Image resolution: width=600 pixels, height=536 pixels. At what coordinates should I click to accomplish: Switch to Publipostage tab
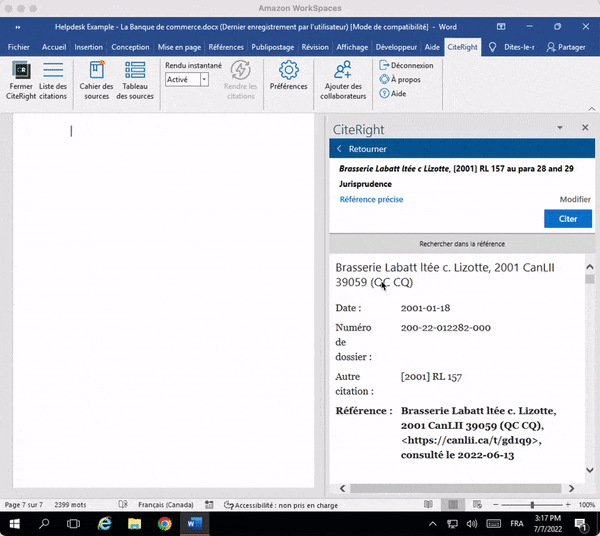point(272,47)
